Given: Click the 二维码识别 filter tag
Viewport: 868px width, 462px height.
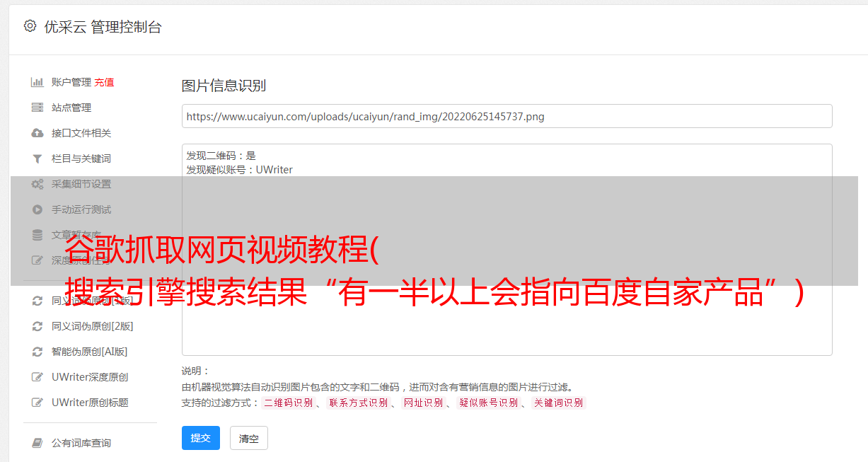Looking at the screenshot, I should point(288,403).
